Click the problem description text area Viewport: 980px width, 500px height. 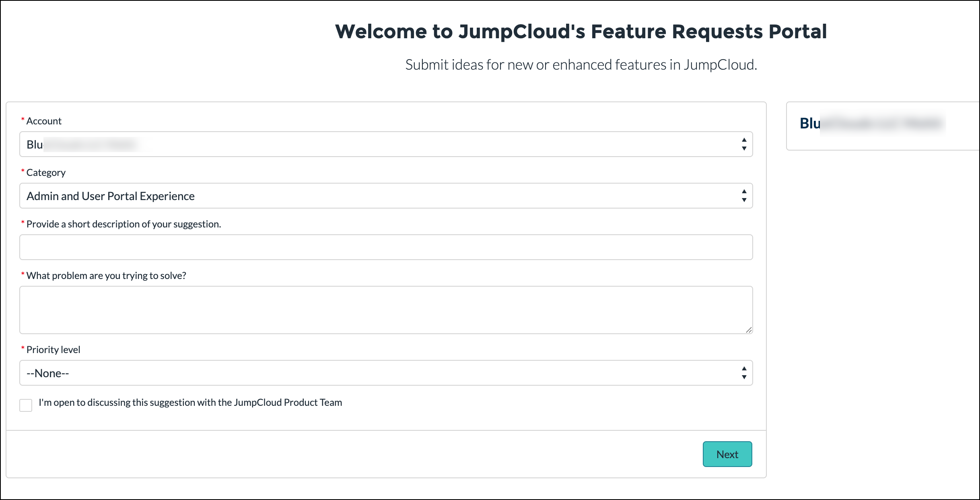pos(385,309)
